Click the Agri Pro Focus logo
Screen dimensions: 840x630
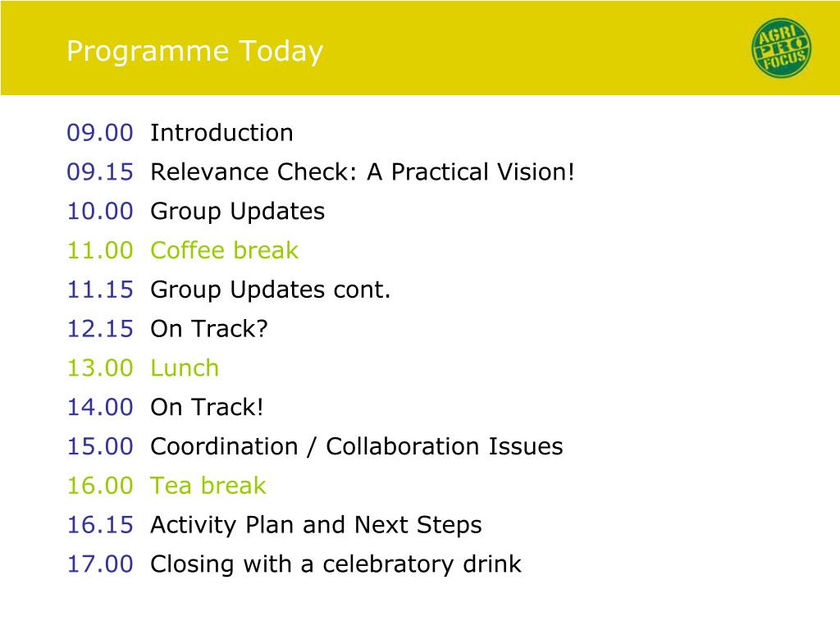pyautogui.click(x=781, y=48)
